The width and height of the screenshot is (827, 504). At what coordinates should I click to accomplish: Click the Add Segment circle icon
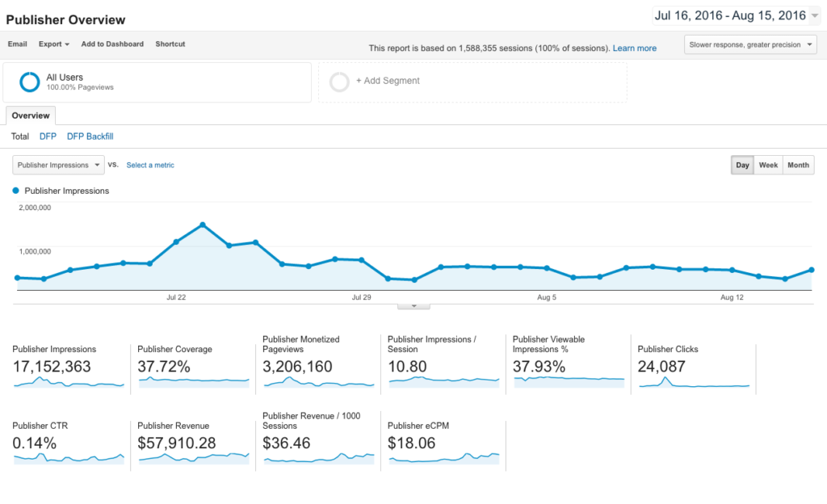point(340,82)
